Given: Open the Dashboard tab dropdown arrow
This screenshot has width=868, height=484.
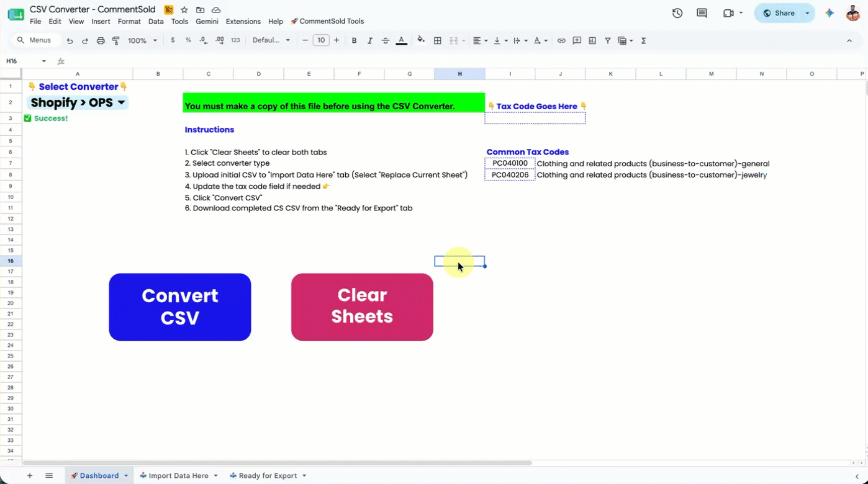Looking at the screenshot, I should tap(126, 476).
